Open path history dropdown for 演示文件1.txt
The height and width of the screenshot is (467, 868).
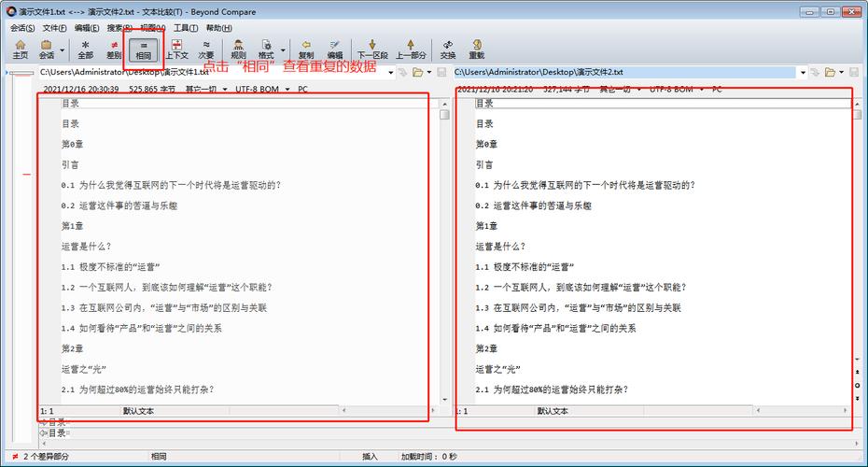[391, 73]
